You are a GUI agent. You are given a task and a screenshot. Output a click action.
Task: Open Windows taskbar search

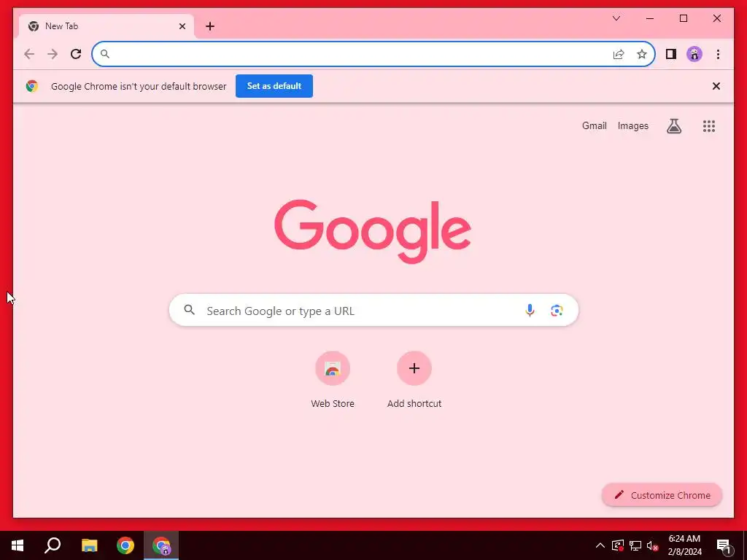click(53, 545)
